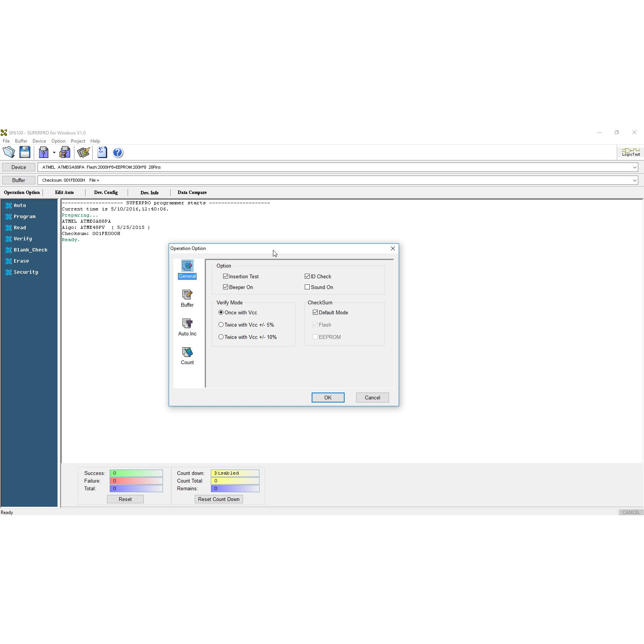Select the Buffer page icon in dialog
Viewport: 644px width, 644px height.
[187, 298]
